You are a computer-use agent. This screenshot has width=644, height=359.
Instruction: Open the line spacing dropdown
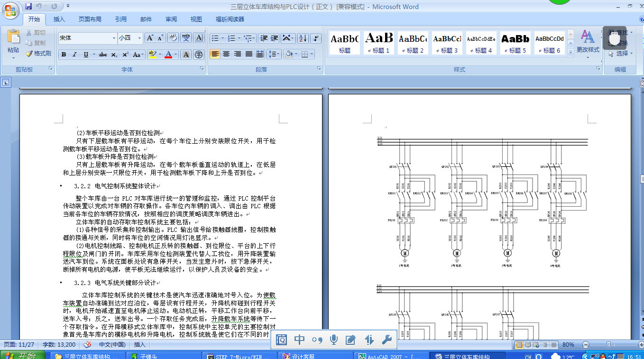click(x=274, y=54)
